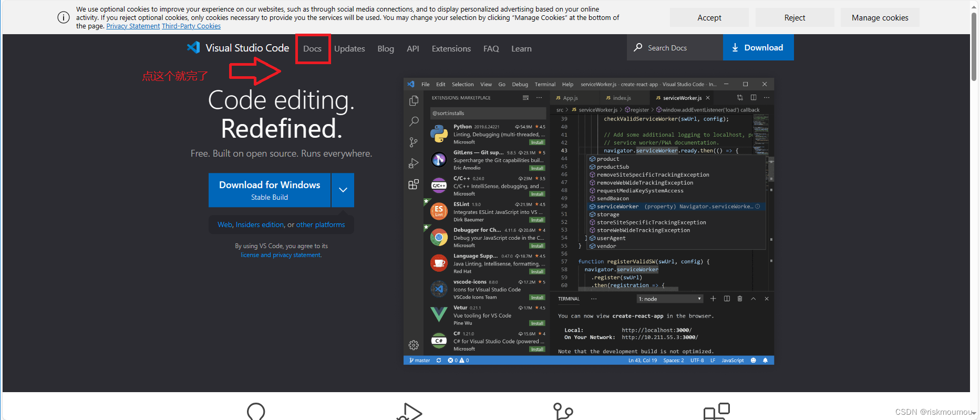
Task: Open the Blog navigation item
Action: (x=386, y=48)
